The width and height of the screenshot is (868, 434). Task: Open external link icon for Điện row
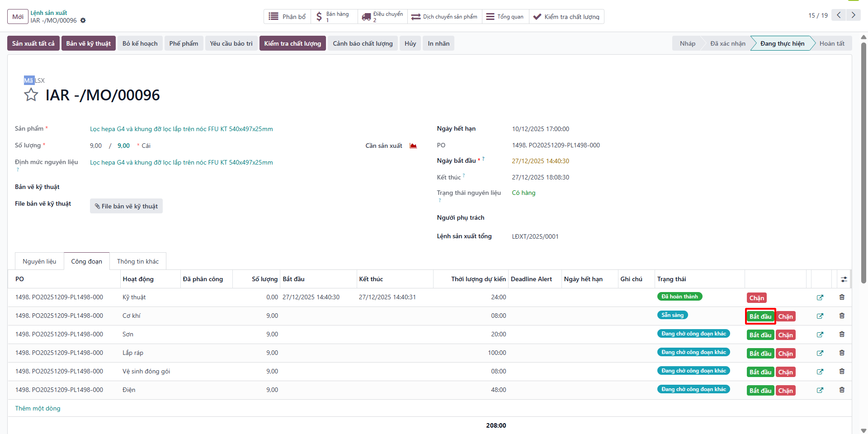(x=820, y=390)
